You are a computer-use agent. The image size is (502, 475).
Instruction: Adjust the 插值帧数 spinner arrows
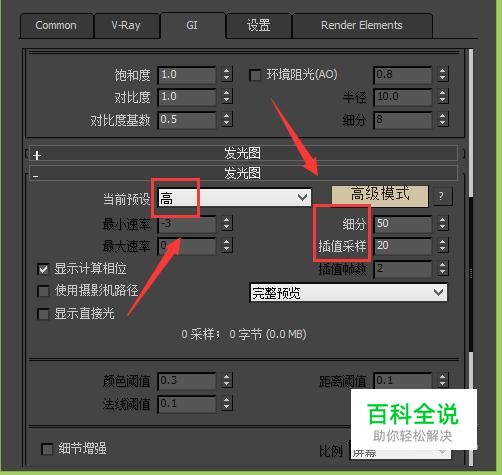click(443, 269)
